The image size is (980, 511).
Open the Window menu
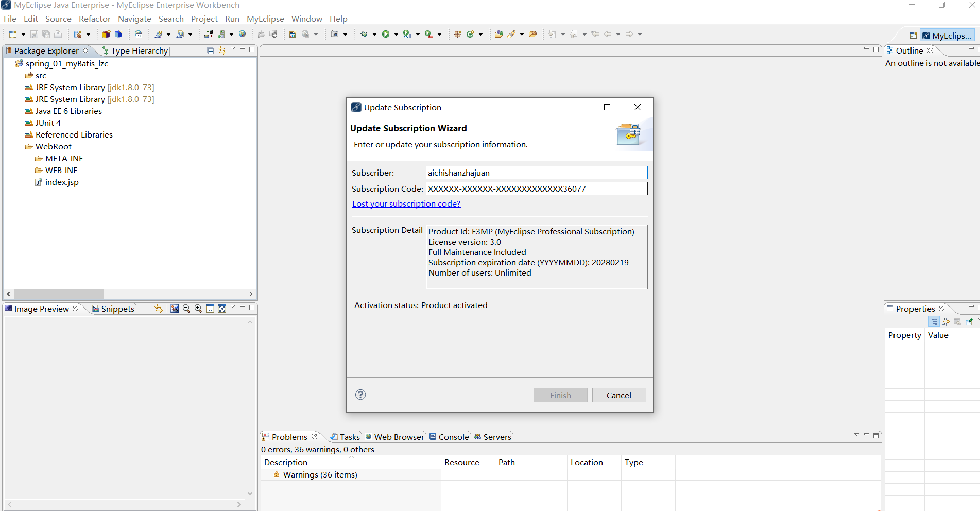[307, 19]
